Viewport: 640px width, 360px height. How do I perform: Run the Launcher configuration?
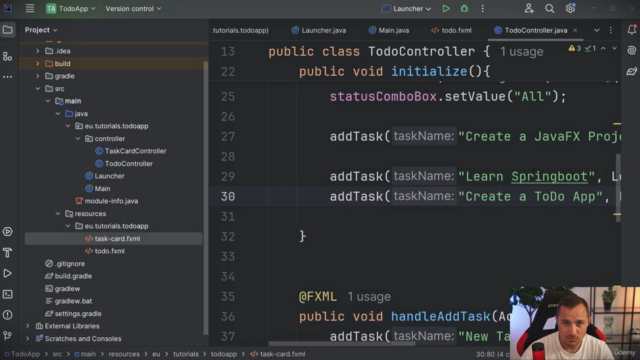click(446, 9)
